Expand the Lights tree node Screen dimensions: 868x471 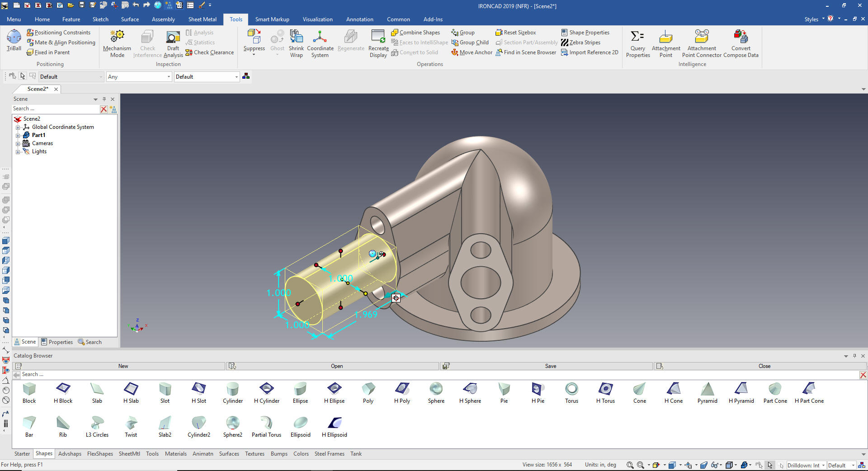(18, 152)
